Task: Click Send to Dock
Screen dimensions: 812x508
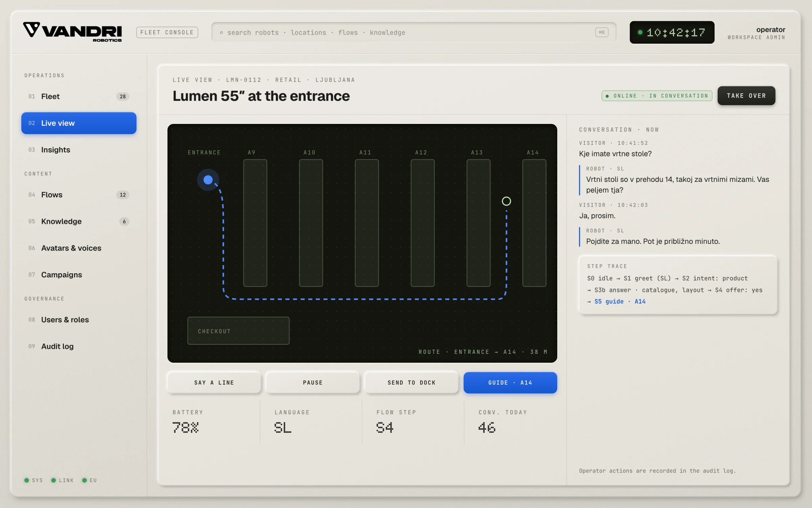Action: (411, 383)
